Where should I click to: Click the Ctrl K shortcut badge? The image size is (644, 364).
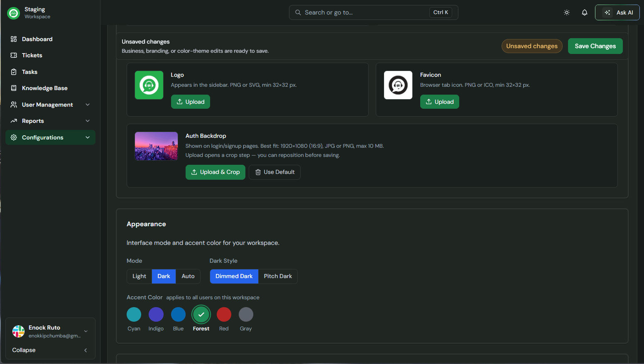point(441,12)
